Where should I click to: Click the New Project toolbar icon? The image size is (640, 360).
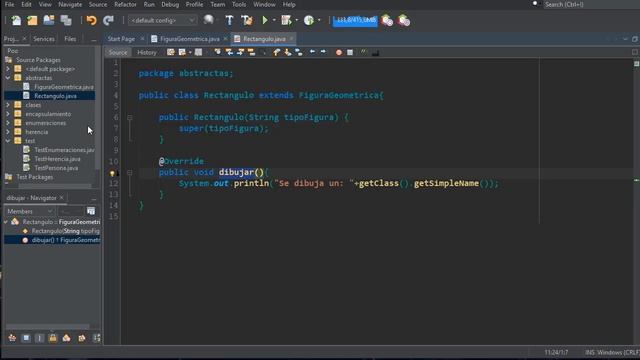click(32, 20)
